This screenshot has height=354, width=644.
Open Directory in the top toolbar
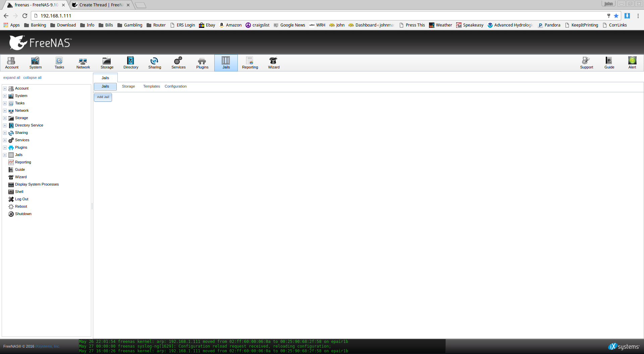click(x=131, y=63)
